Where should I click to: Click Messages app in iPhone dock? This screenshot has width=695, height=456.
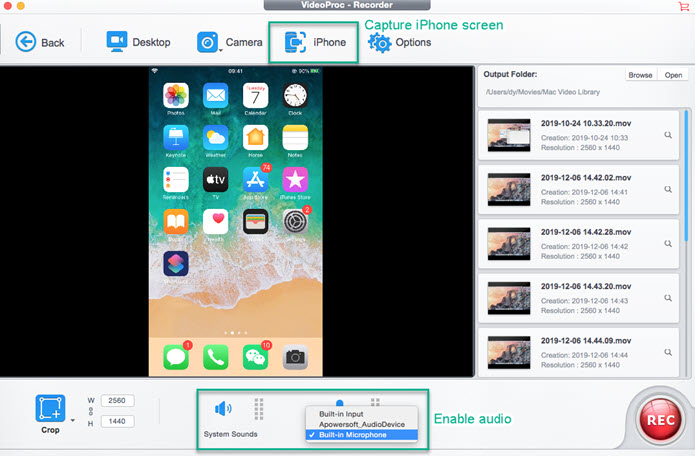pos(176,357)
